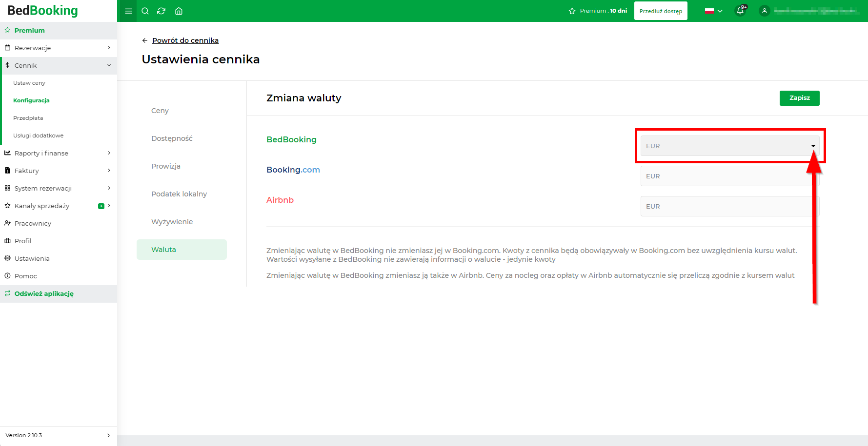Click the star icon beside sidebar Premium

7,30
